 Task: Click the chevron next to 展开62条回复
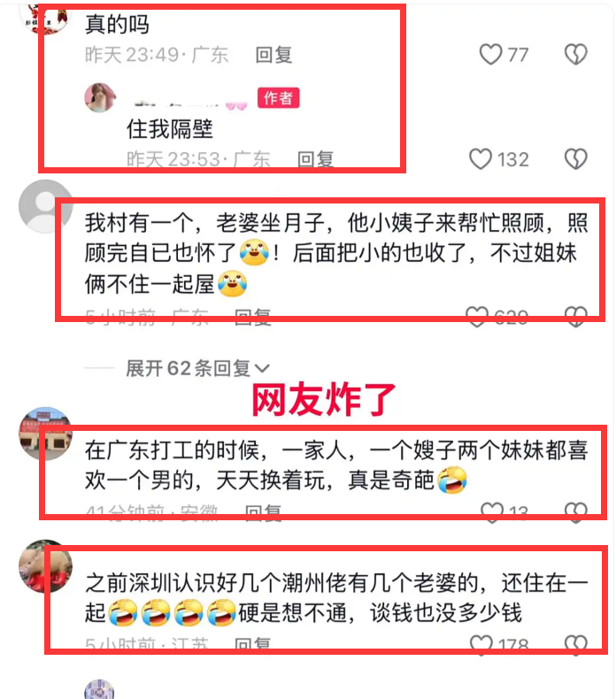[x=262, y=369]
